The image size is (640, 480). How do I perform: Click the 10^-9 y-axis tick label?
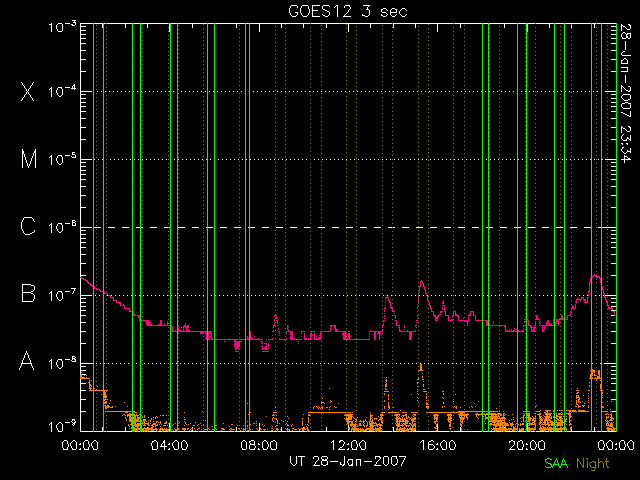(62, 426)
